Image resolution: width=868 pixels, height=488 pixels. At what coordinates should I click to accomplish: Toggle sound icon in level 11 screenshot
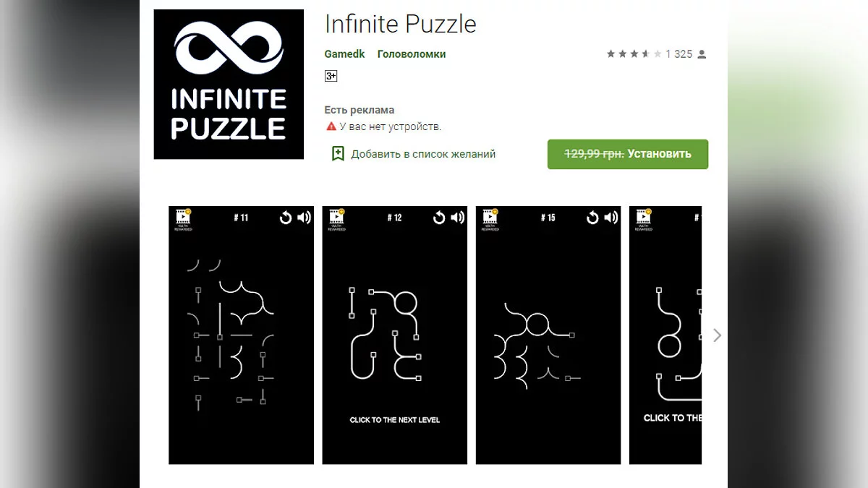pos(304,218)
